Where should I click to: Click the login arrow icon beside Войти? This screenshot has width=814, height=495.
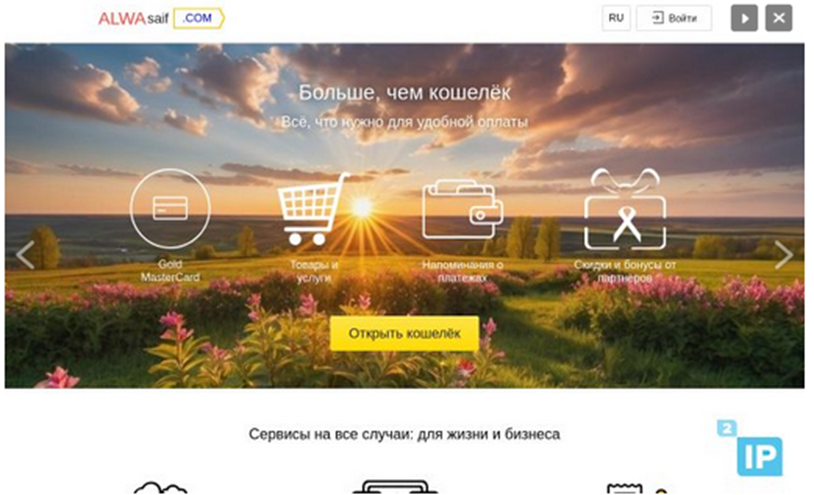658,18
